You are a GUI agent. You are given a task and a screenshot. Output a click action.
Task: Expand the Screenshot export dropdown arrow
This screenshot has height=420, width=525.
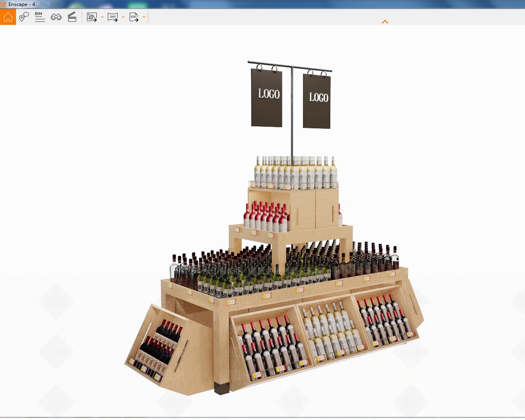tap(102, 17)
